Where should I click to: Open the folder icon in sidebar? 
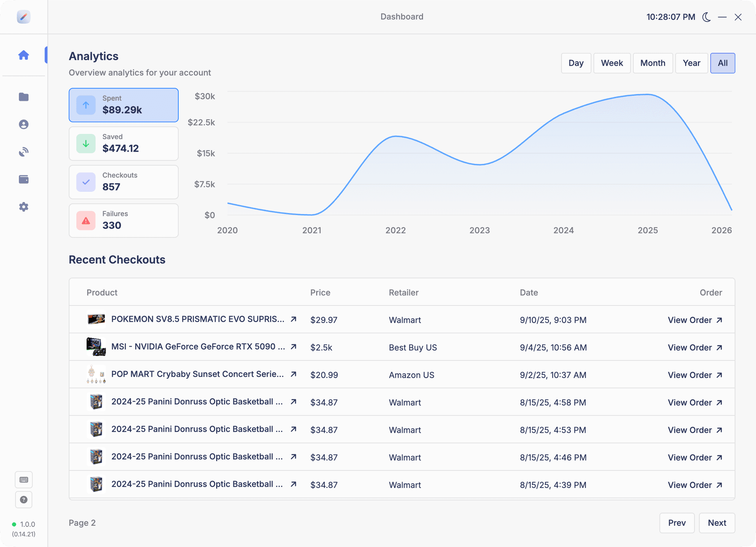click(x=24, y=97)
